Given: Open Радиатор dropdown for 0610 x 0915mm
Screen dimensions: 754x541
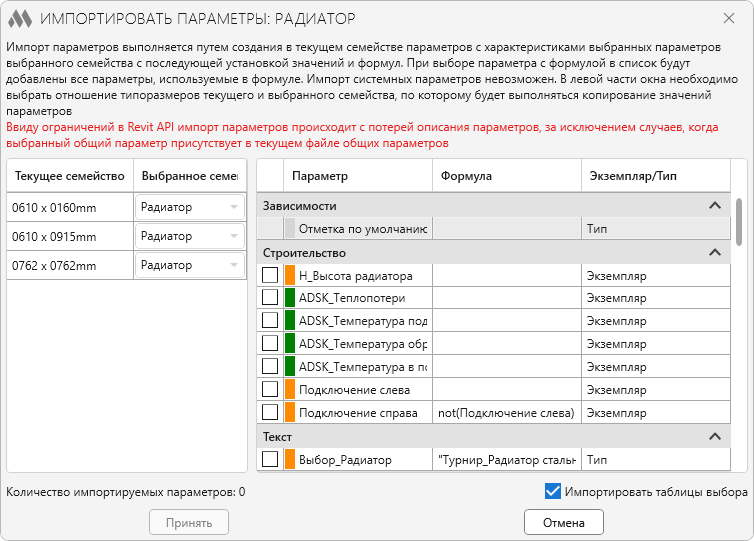Looking at the screenshot, I should (190, 236).
